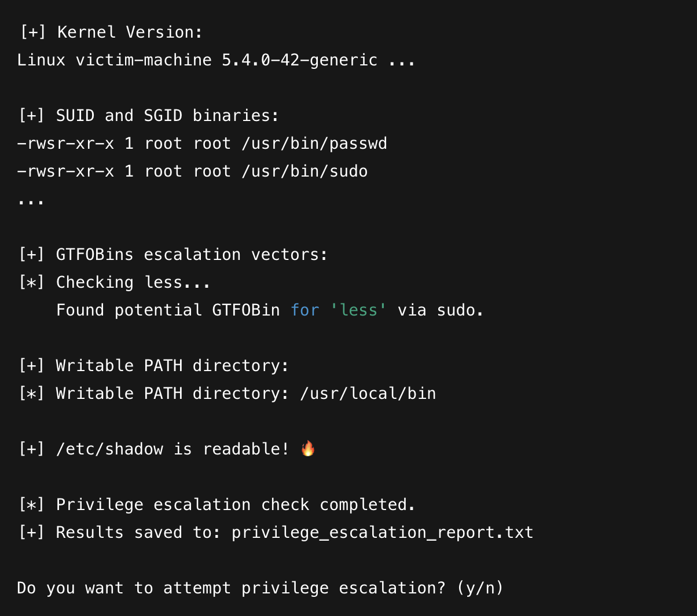Viewport: 697px width, 616px height.
Task: Click the victim-machine hostname text
Action: (x=144, y=60)
